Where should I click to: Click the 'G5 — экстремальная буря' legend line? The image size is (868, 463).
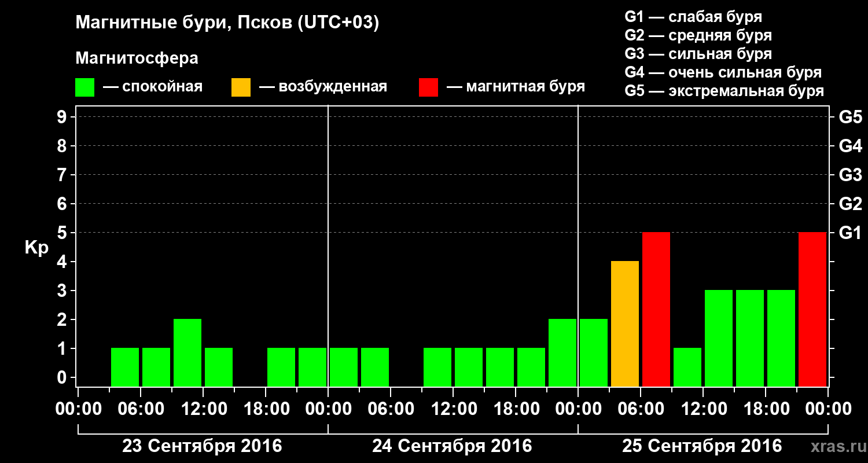724,91
